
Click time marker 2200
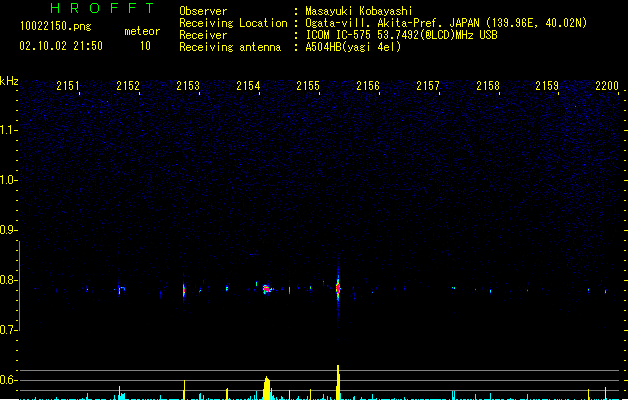pyautogui.click(x=607, y=85)
